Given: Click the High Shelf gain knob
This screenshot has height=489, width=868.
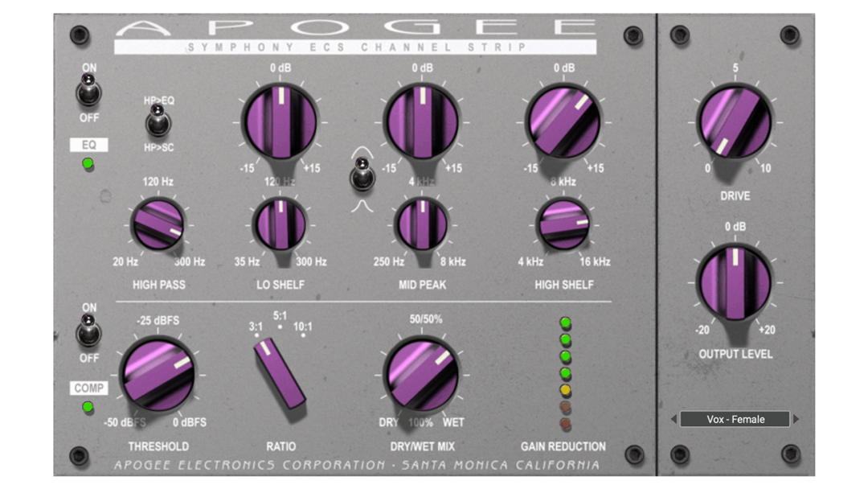Looking at the screenshot, I should [563, 122].
